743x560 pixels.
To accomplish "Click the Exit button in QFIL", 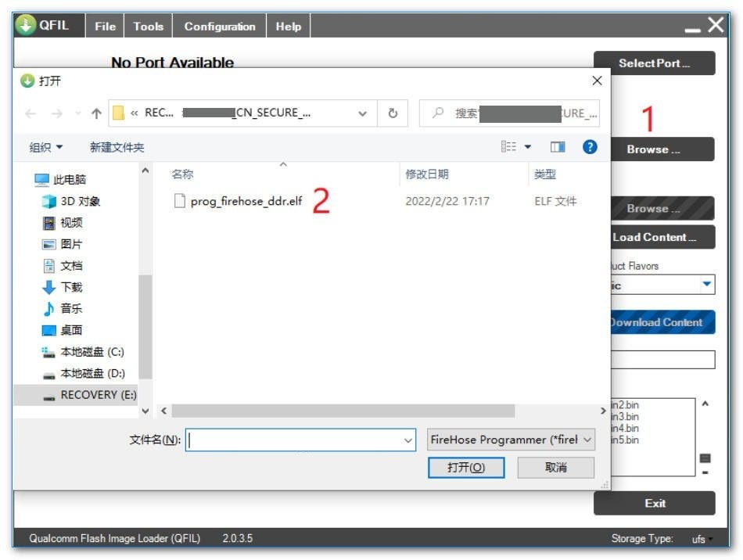I will [x=655, y=503].
